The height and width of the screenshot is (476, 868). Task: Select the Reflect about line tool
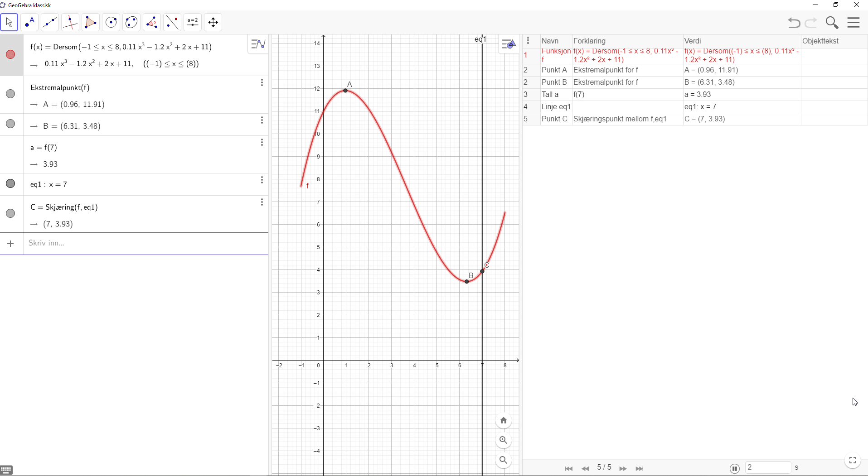[172, 22]
